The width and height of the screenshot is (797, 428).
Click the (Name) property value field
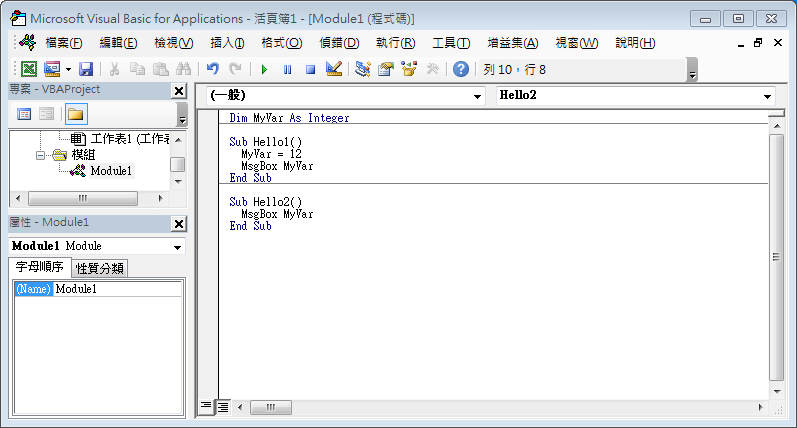117,289
